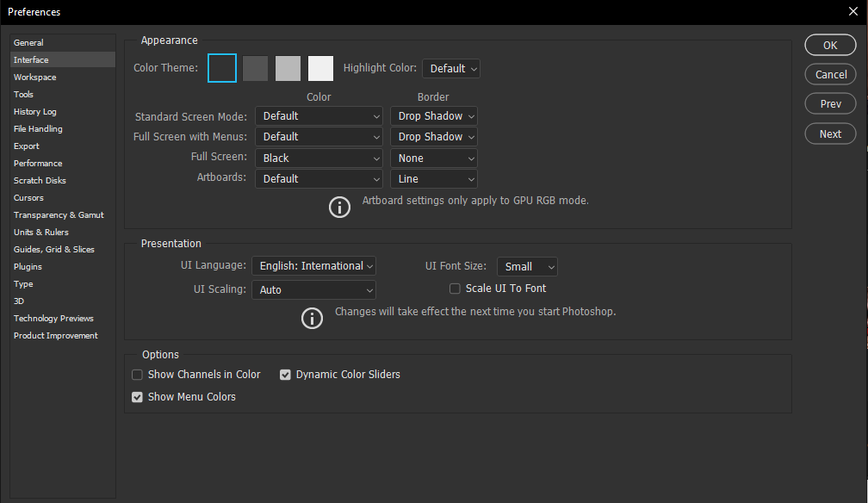Close the Preferences dialog window
Image resolution: width=868 pixels, height=503 pixels.
(852, 11)
